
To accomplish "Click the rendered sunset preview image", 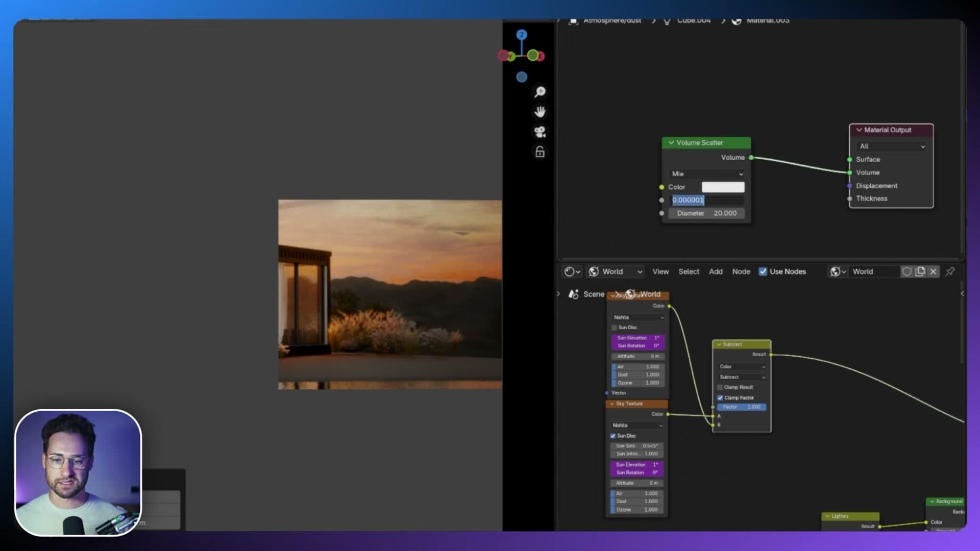I will point(390,294).
